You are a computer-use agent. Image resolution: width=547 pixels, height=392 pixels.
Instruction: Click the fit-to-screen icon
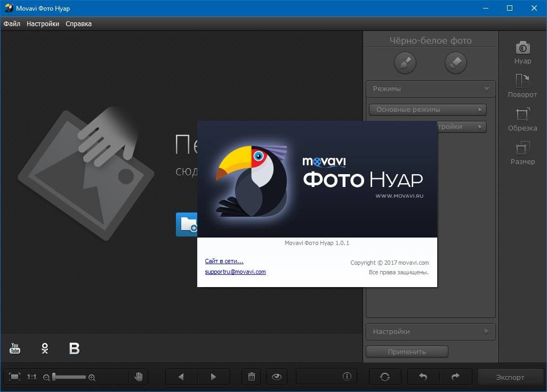click(14, 377)
